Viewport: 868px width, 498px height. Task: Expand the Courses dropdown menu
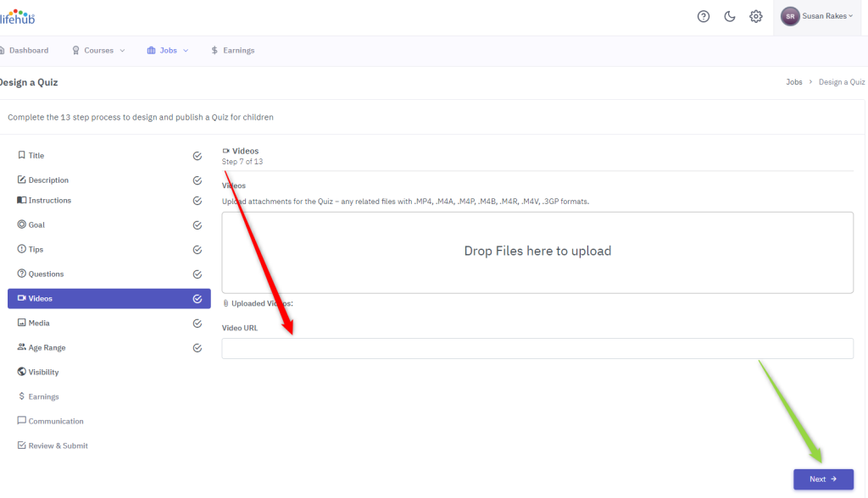click(98, 50)
